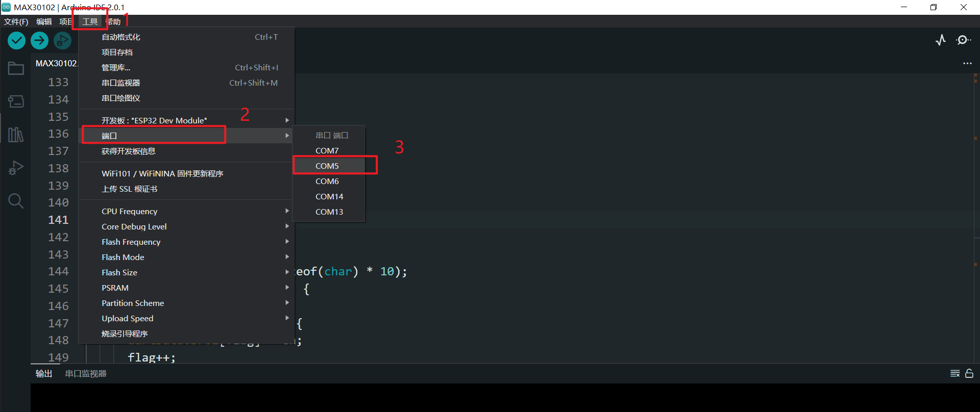This screenshot has height=412, width=980.
Task: Open the Boards Manager sidebar icon
Action: point(16,101)
